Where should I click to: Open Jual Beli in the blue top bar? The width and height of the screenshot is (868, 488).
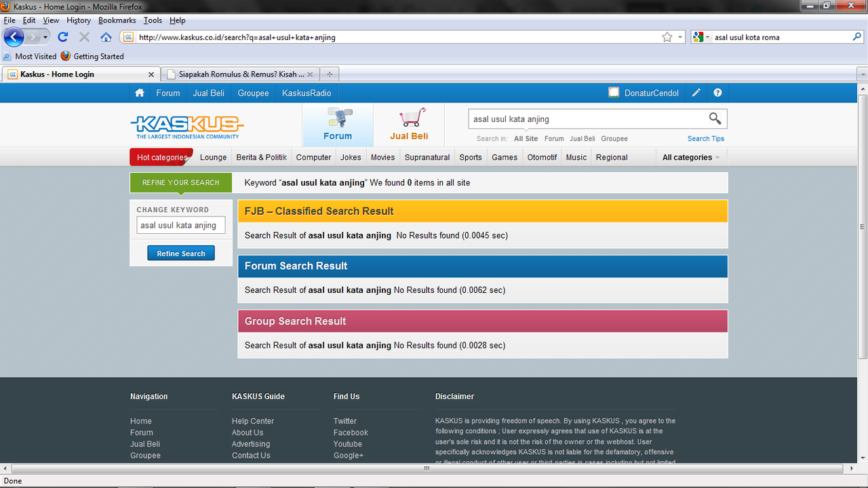coord(208,93)
